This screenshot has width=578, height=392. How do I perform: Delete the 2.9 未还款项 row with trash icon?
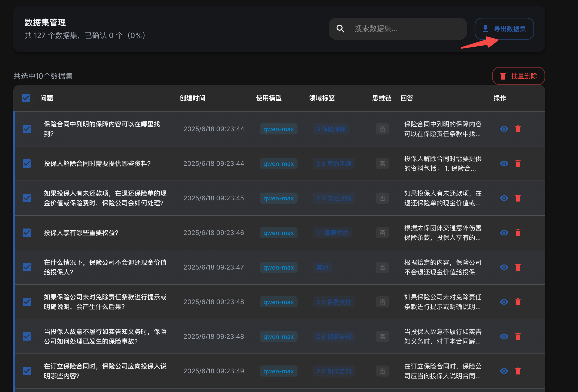click(x=518, y=198)
